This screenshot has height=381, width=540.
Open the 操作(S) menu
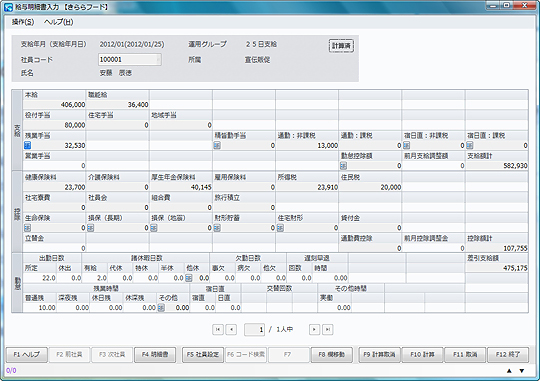point(23,22)
